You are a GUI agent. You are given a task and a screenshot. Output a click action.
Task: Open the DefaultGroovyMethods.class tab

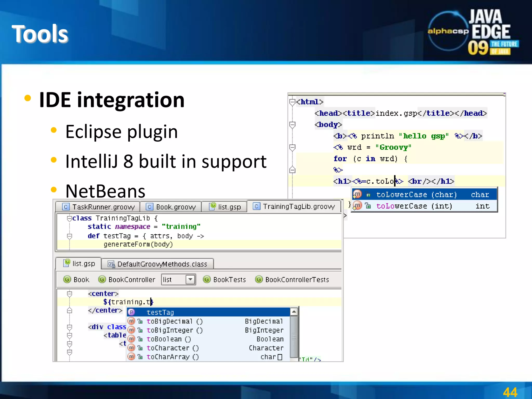coord(157,264)
